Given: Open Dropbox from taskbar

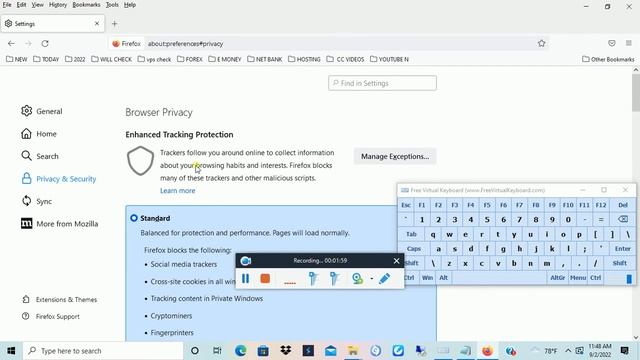Looking at the screenshot, I should pos(286,351).
